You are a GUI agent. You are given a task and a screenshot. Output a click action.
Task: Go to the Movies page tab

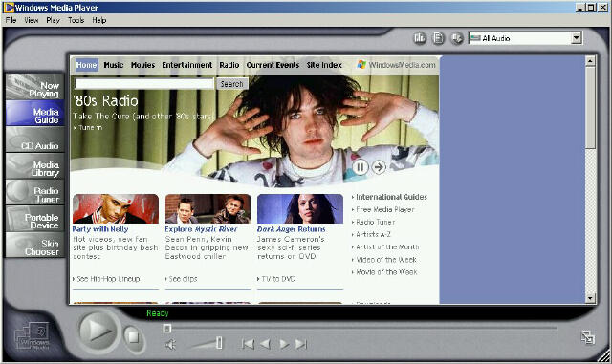tap(142, 65)
